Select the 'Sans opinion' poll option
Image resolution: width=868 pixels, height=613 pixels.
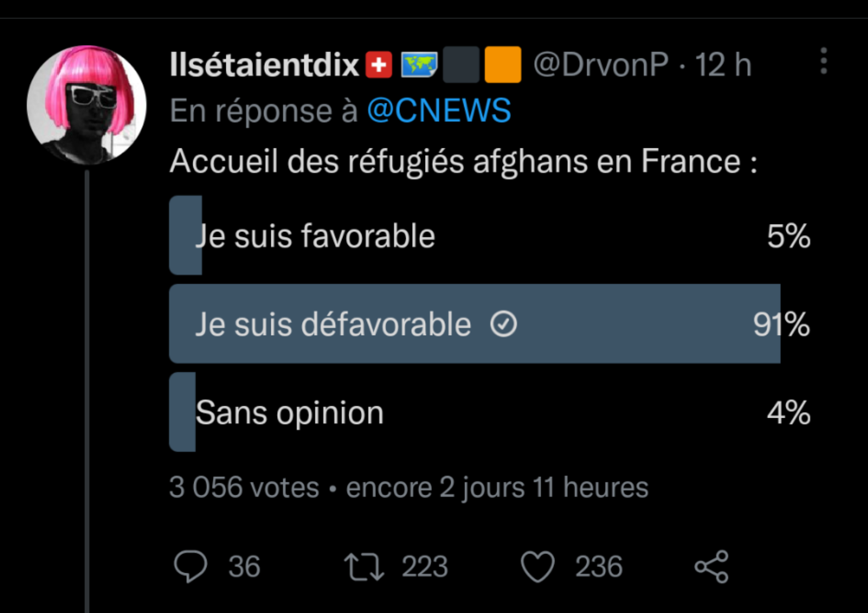[490, 412]
